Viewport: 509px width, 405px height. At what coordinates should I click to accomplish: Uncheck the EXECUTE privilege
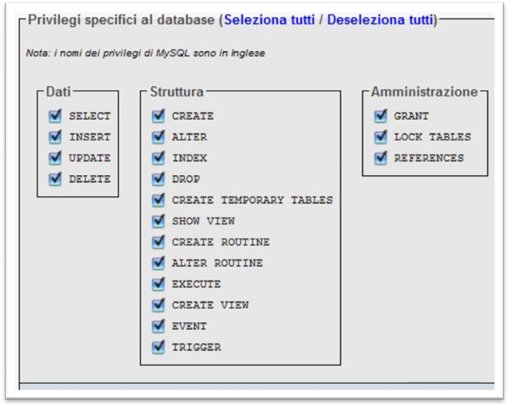coord(158,284)
